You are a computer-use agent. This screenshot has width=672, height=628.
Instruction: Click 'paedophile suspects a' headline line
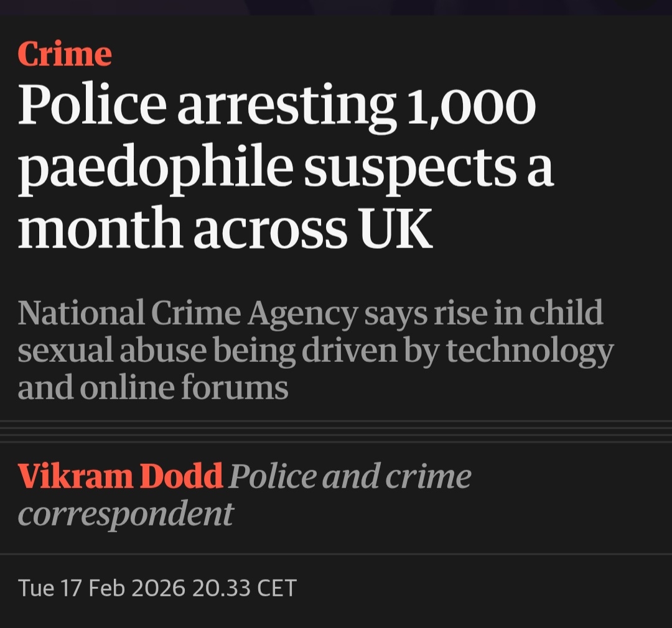285,169
